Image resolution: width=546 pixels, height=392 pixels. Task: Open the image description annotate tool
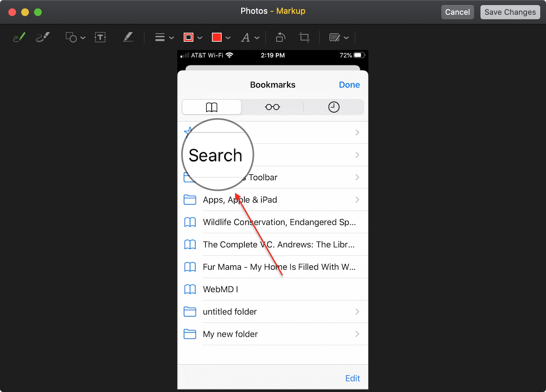pyautogui.click(x=335, y=38)
